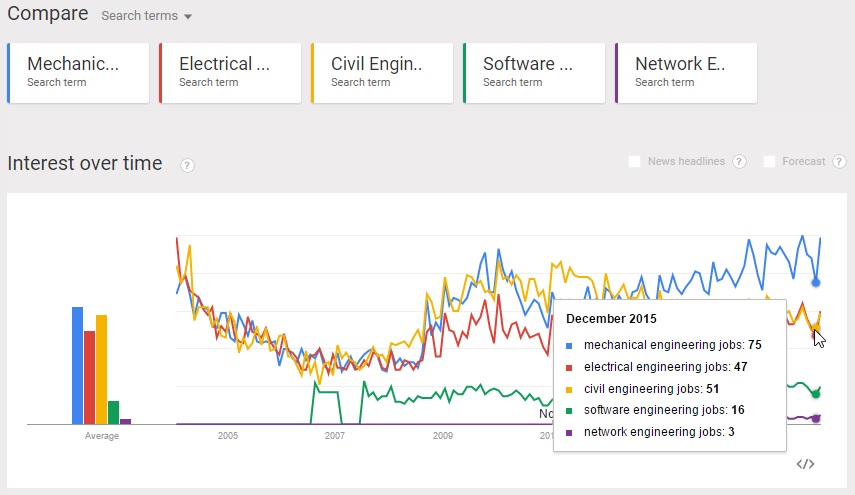Click the embed code icon below the chart

click(x=805, y=464)
